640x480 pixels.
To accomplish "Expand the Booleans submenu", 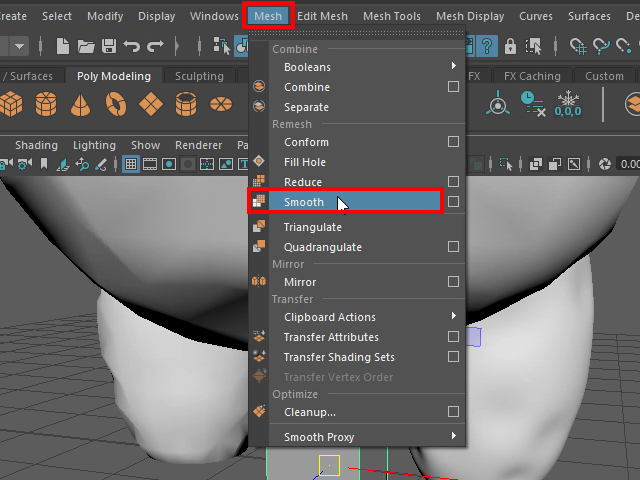I will (x=453, y=67).
